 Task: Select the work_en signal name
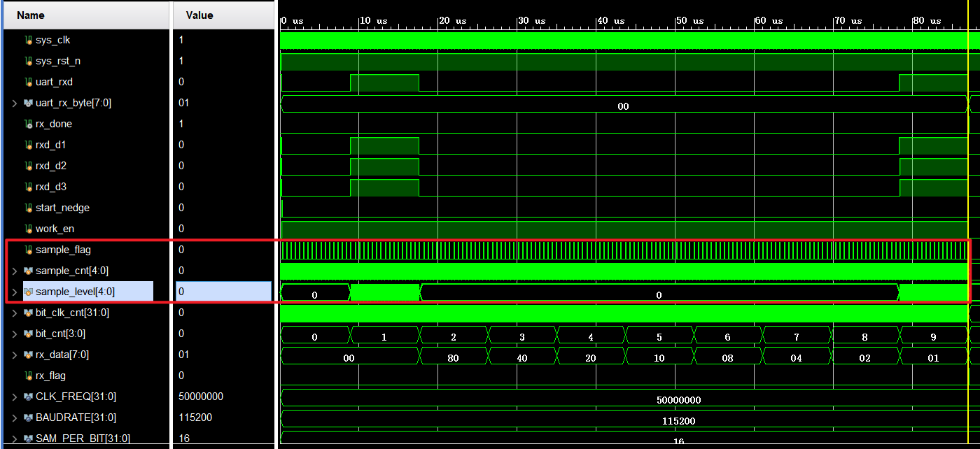(x=55, y=229)
